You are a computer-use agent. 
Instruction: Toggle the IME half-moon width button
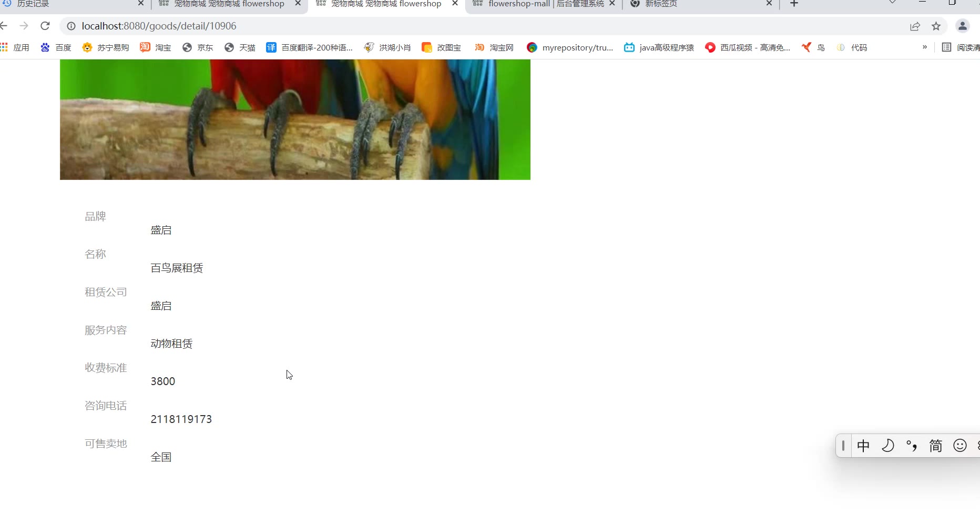click(888, 446)
